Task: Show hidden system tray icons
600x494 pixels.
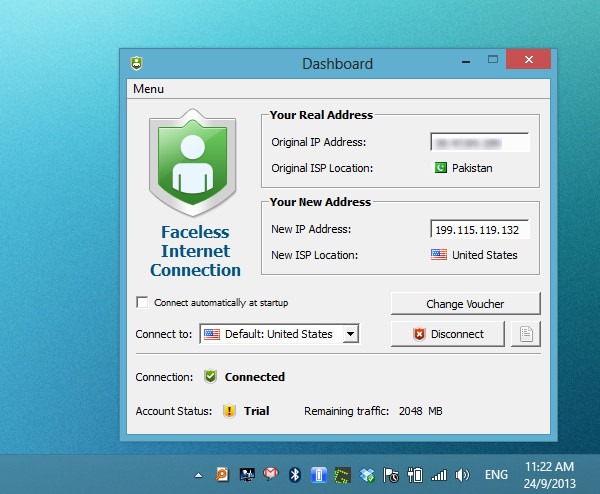Action: click(198, 475)
